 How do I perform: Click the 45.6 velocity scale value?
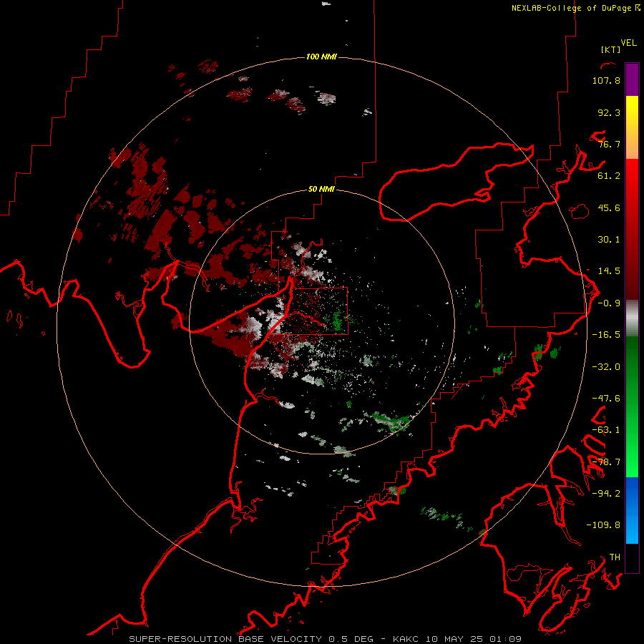(609, 208)
